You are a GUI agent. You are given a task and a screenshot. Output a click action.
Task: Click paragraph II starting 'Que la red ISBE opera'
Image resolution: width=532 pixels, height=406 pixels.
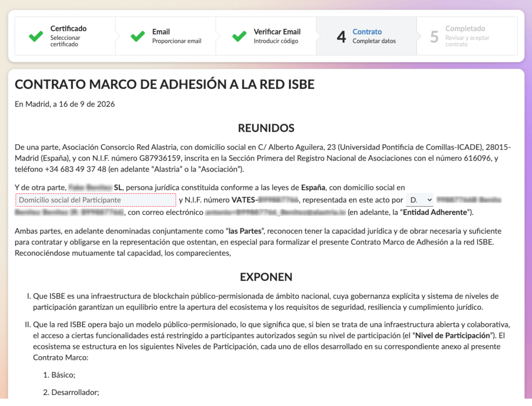pos(271,341)
